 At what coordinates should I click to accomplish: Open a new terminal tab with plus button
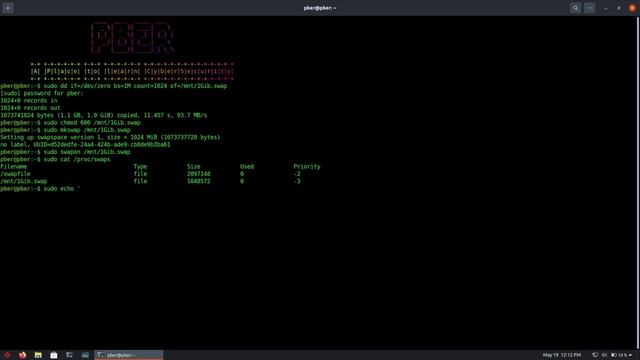(x=8, y=8)
